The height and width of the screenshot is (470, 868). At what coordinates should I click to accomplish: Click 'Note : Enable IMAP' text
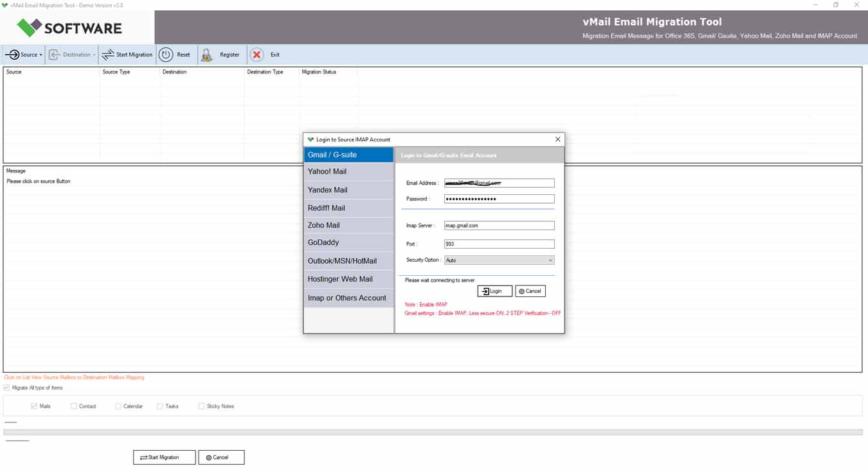pyautogui.click(x=426, y=304)
